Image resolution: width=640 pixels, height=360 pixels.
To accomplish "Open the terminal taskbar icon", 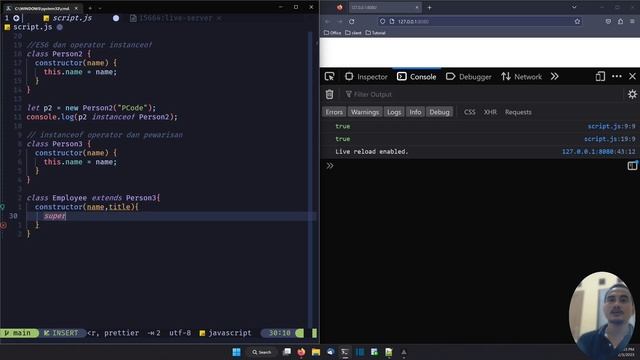I will coord(345,352).
